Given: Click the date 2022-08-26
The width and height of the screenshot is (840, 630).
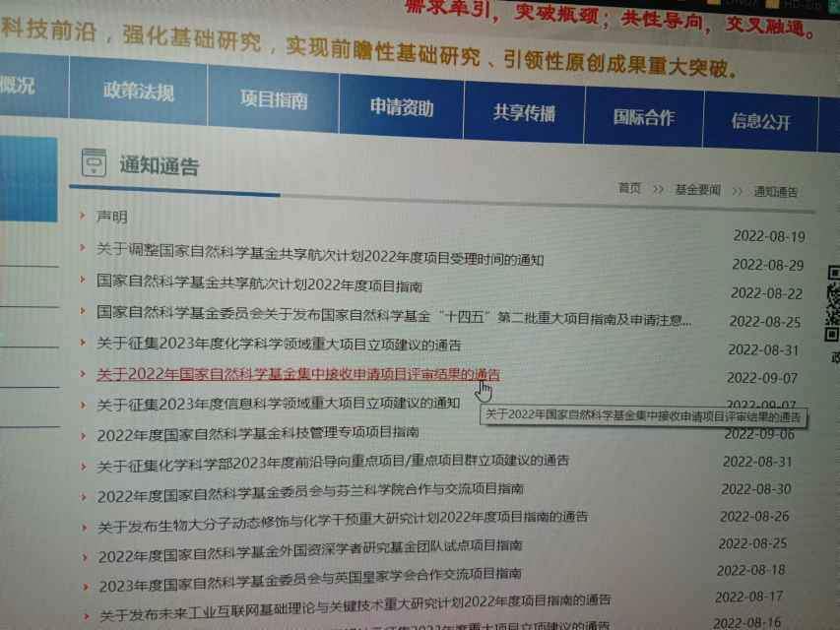Looking at the screenshot, I should tap(754, 517).
